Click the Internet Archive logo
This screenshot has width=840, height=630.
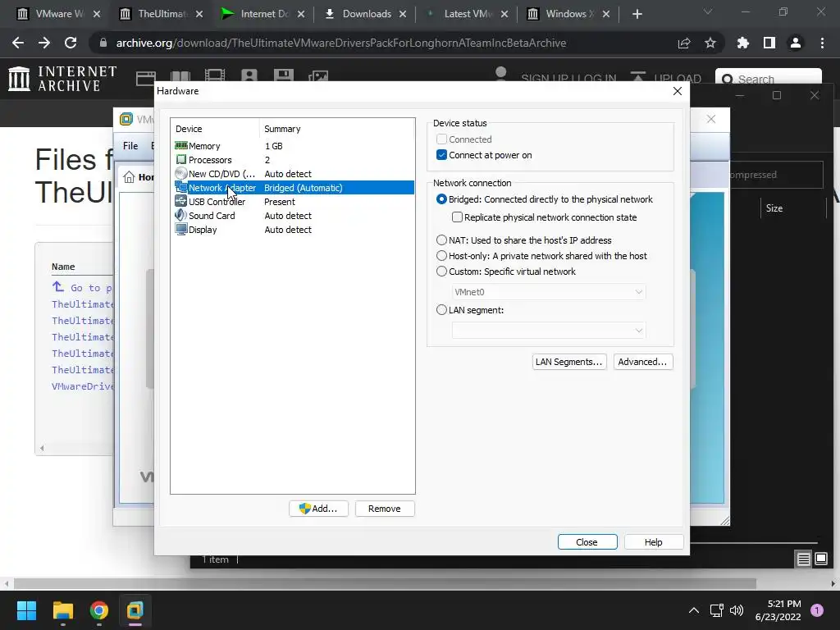(62, 79)
